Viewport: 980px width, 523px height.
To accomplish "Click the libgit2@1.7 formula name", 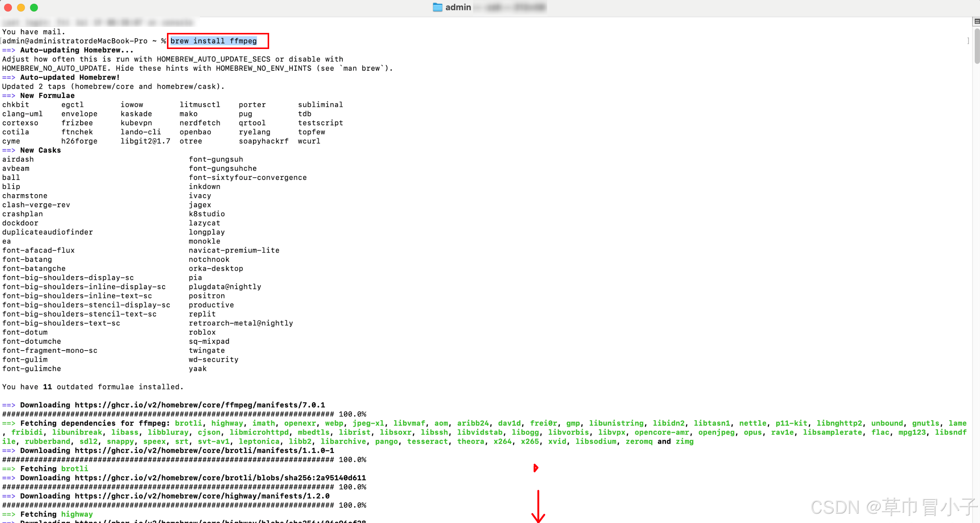I will point(145,141).
